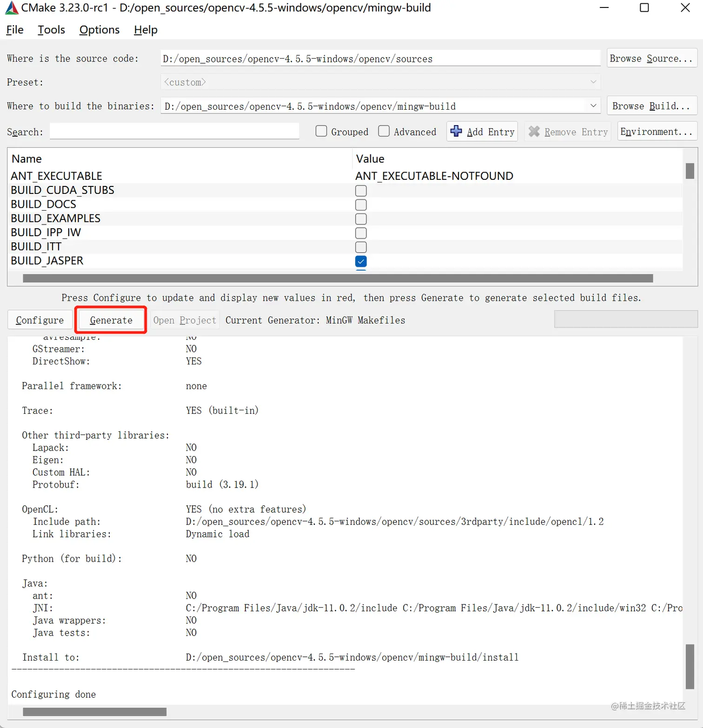Click the Install to path in log

click(x=352, y=657)
